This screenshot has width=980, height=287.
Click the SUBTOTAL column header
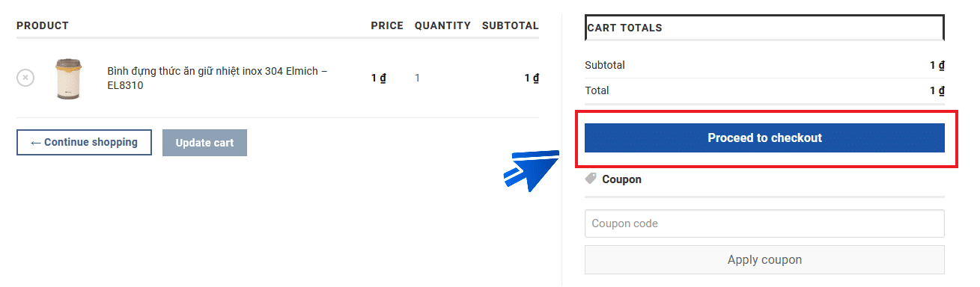point(511,25)
